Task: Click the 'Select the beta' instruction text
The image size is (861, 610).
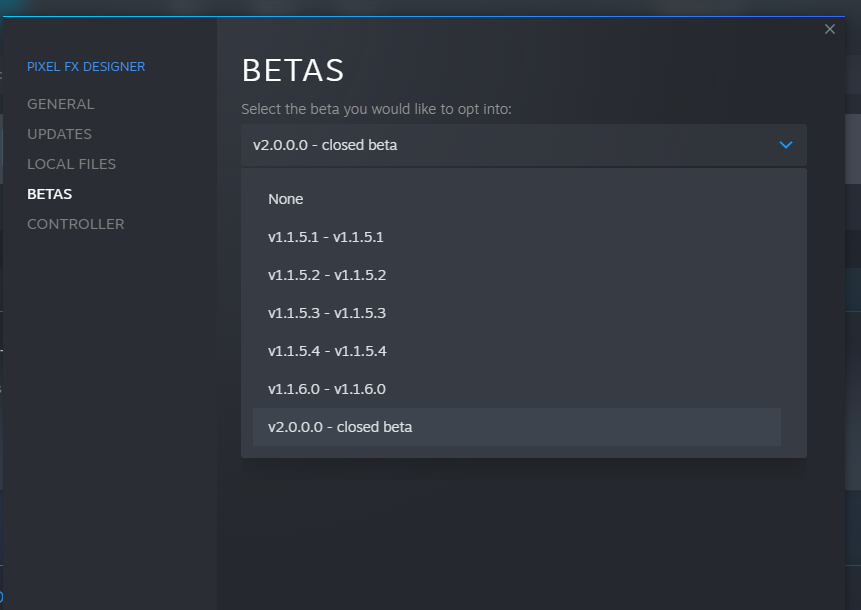Action: (376, 109)
